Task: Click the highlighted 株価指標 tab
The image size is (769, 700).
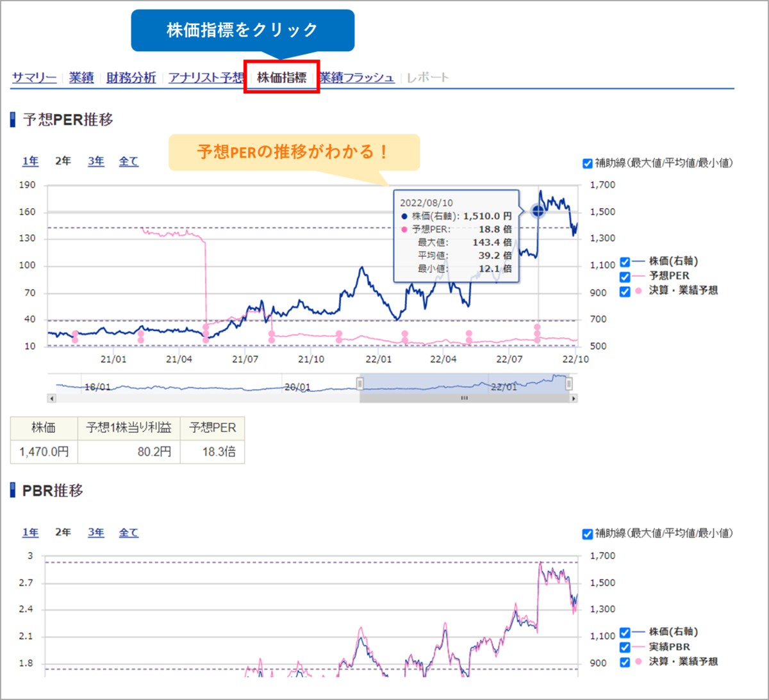Action: [281, 77]
